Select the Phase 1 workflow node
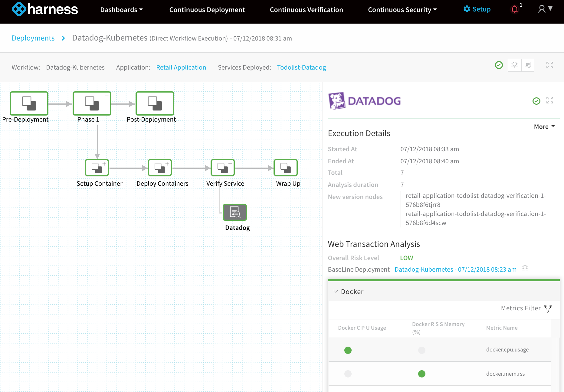Viewport: 564px width, 392px height. pos(92,103)
